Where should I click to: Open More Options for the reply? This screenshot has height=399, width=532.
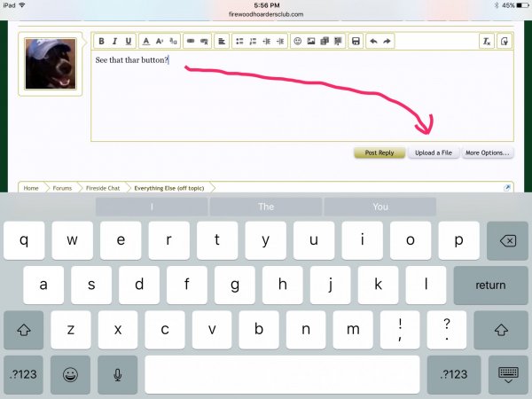pos(487,153)
